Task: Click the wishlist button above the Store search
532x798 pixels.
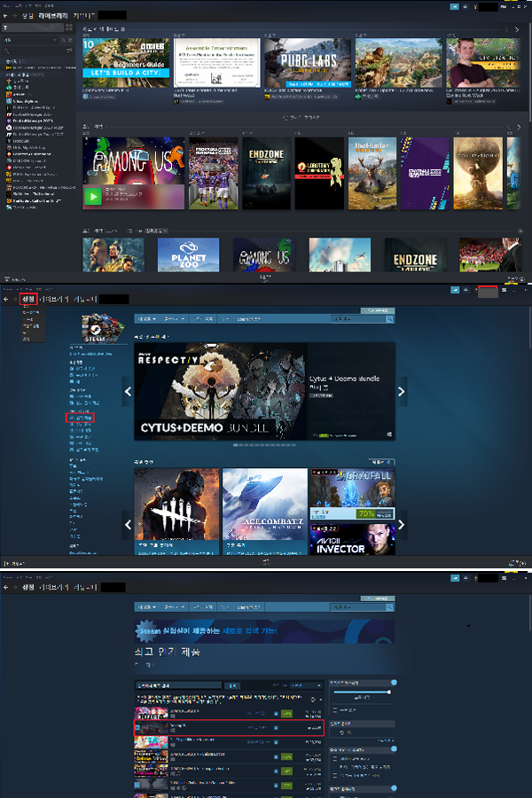Action: click(377, 310)
